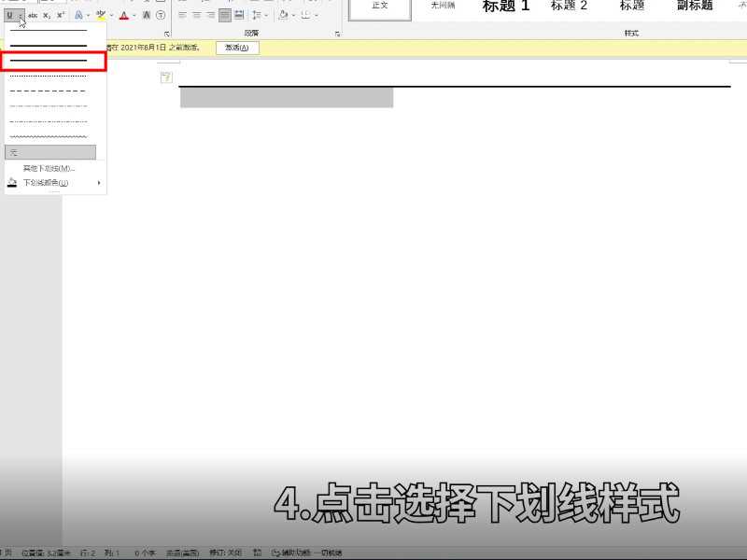Select the justify alignment icon
This screenshot has width=747, height=560.
tap(225, 14)
